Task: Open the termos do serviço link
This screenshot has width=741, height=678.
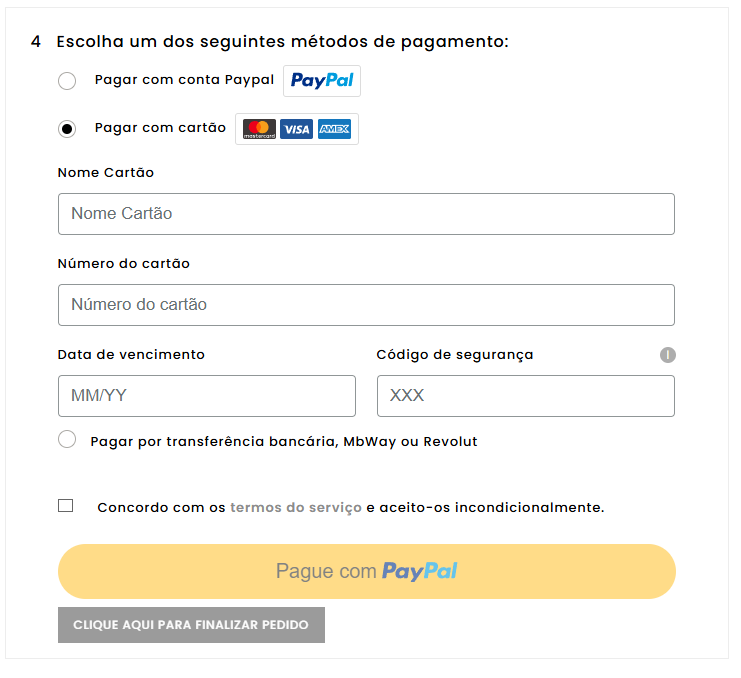Action: [296, 507]
